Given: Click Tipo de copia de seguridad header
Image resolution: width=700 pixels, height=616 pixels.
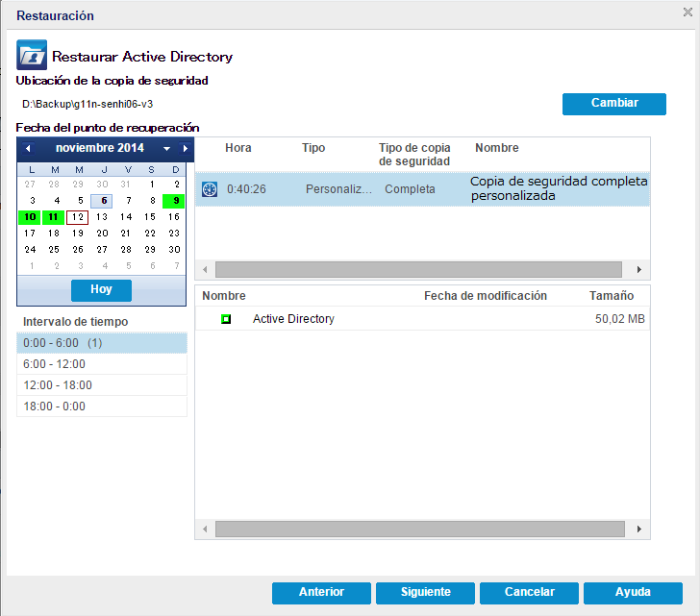Looking at the screenshot, I should pos(414,155).
